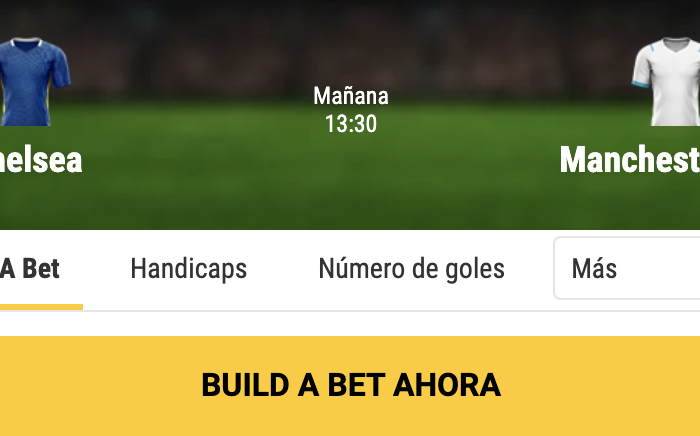Open the Handicaps tab

tap(188, 269)
